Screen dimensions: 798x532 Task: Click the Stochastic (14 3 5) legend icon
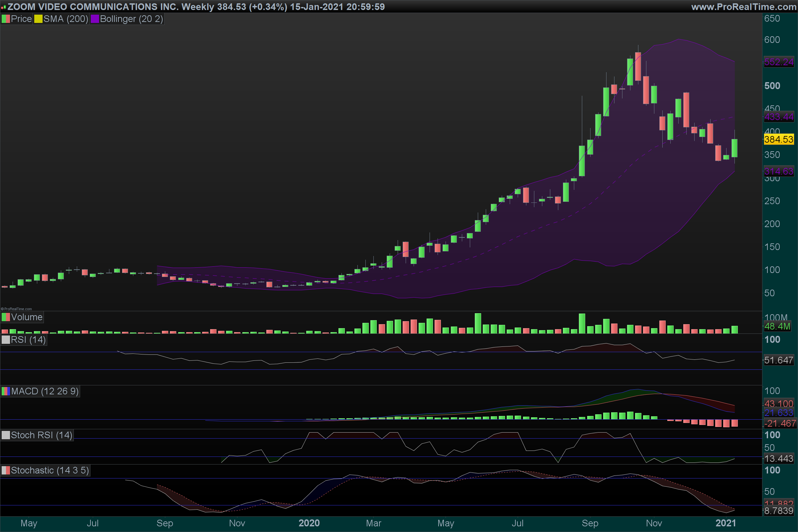6,470
